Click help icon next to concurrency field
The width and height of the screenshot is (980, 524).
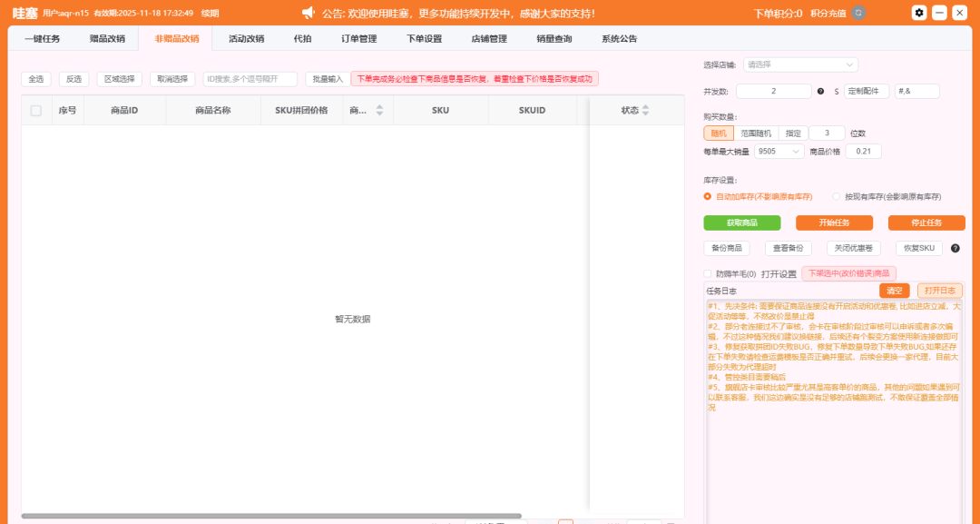[x=820, y=91]
